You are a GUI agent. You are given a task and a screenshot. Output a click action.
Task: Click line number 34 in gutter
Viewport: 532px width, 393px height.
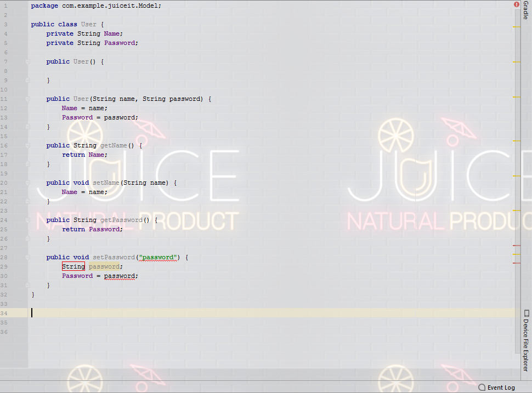pyautogui.click(x=4, y=314)
